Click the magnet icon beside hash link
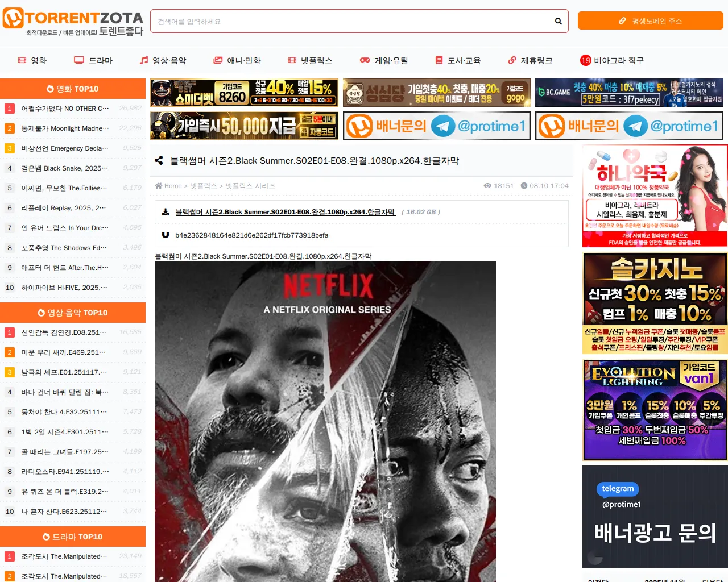Viewport: 728px width, 582px height. [x=166, y=235]
